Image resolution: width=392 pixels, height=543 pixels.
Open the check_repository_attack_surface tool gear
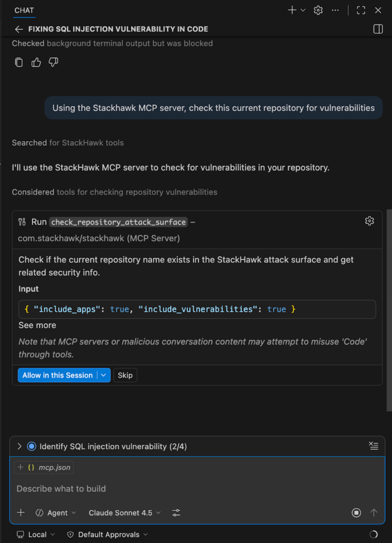(x=369, y=221)
